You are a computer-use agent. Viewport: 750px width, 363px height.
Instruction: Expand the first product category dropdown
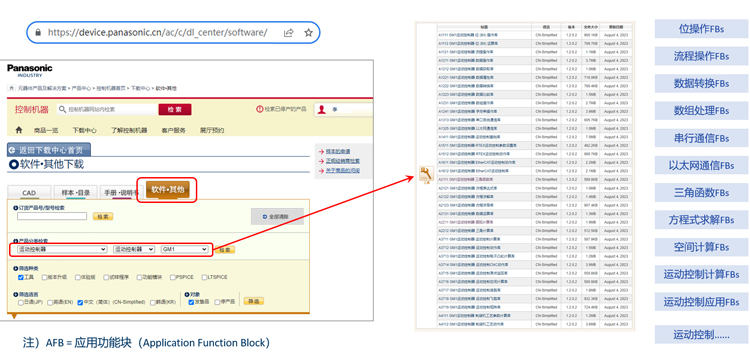coord(62,250)
